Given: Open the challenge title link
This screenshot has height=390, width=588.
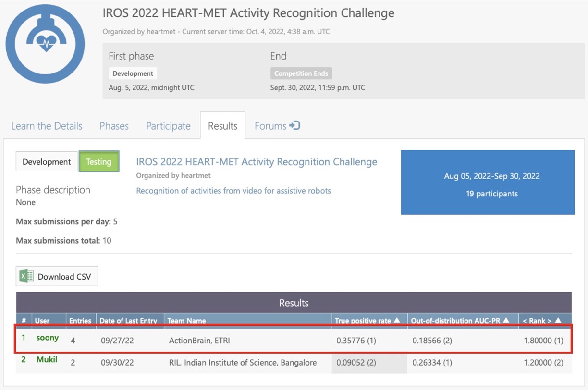Looking at the screenshot, I should point(257,162).
